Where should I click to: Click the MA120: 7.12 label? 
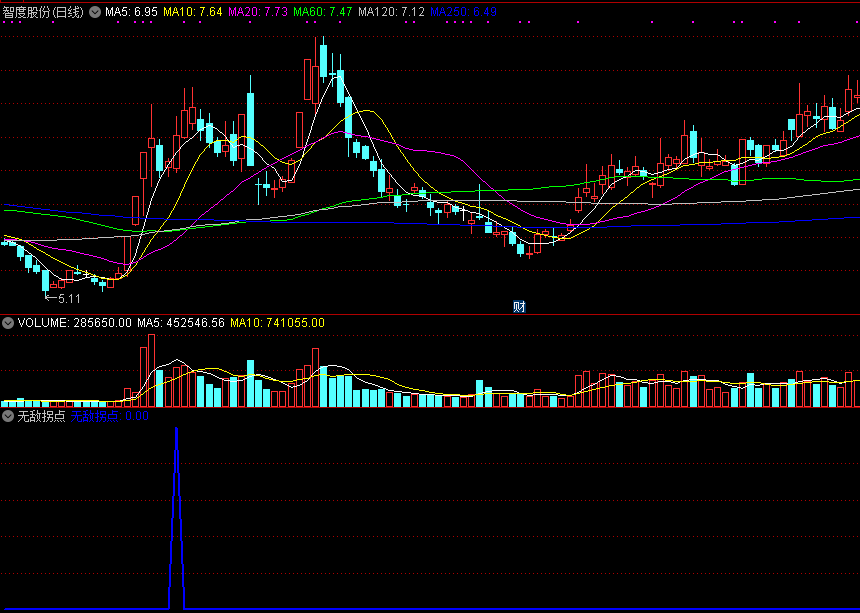[x=392, y=12]
